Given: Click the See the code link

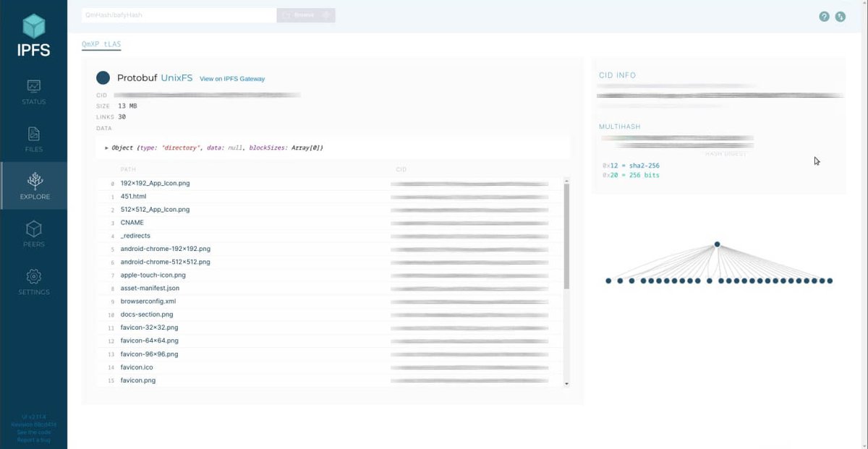Looking at the screenshot, I should click(33, 432).
